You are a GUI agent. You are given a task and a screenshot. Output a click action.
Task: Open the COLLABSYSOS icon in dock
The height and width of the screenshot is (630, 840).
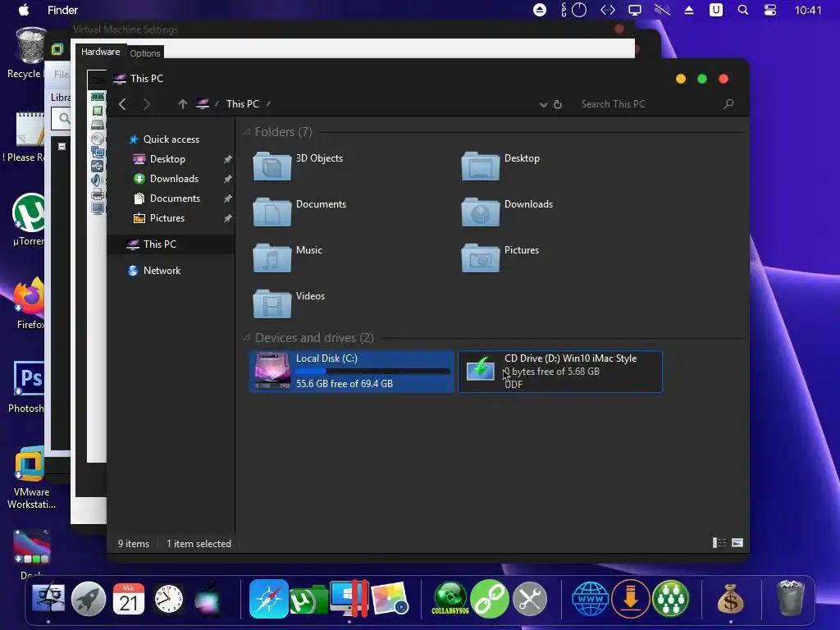pyautogui.click(x=450, y=598)
